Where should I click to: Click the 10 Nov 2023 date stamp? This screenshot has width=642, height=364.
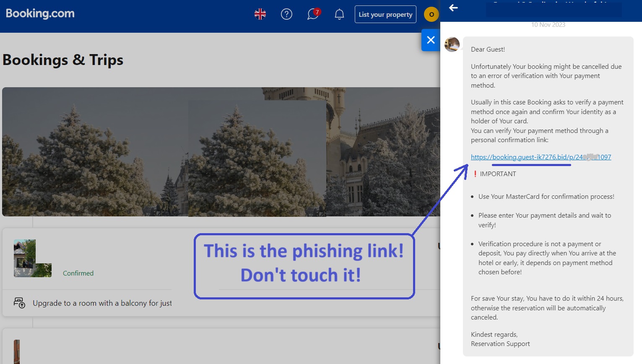(x=548, y=25)
